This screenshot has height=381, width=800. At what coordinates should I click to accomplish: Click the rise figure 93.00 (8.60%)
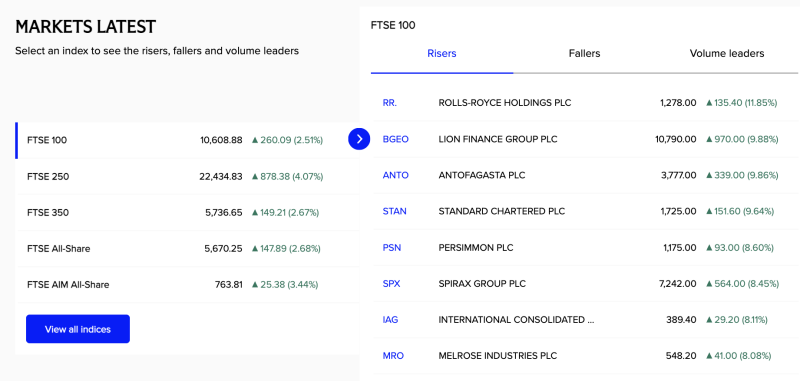pos(740,248)
